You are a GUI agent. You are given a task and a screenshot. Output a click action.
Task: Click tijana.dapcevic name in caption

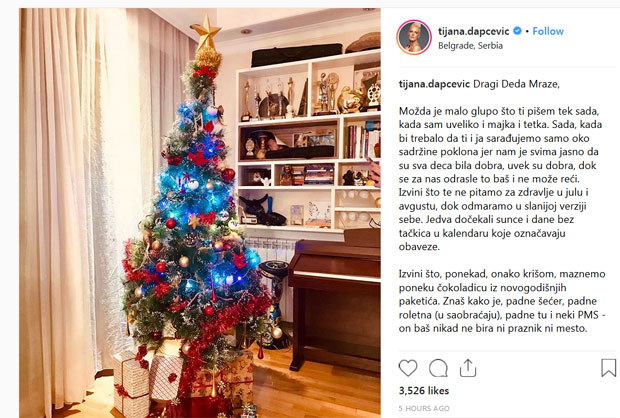434,84
